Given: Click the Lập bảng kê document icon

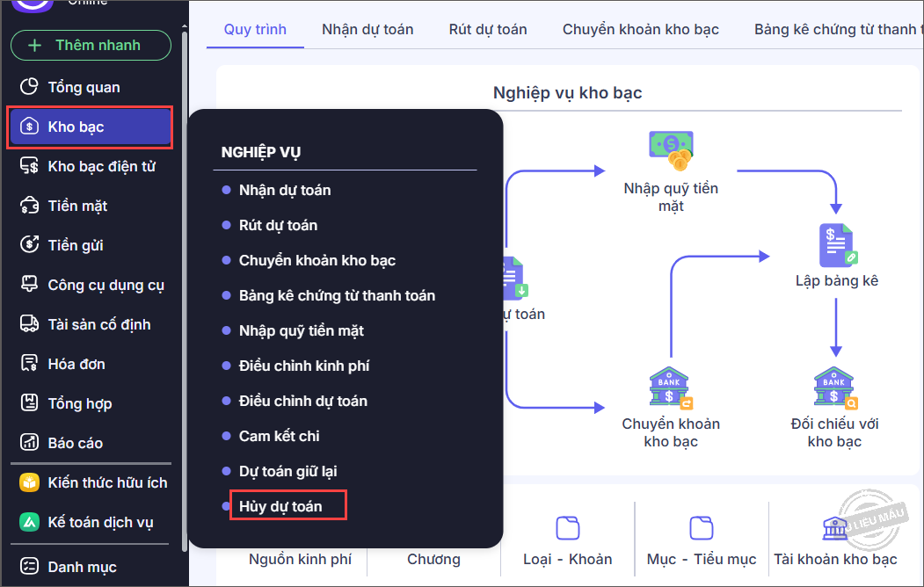Looking at the screenshot, I should [x=838, y=245].
